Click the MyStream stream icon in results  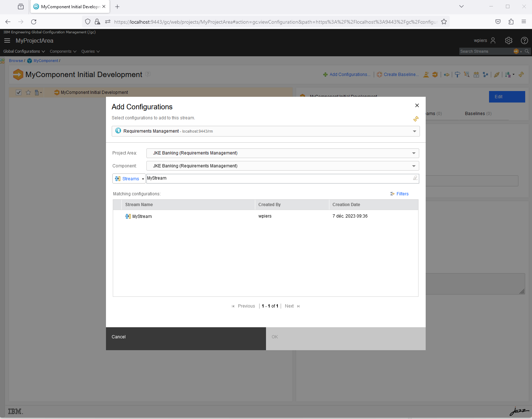tap(128, 216)
